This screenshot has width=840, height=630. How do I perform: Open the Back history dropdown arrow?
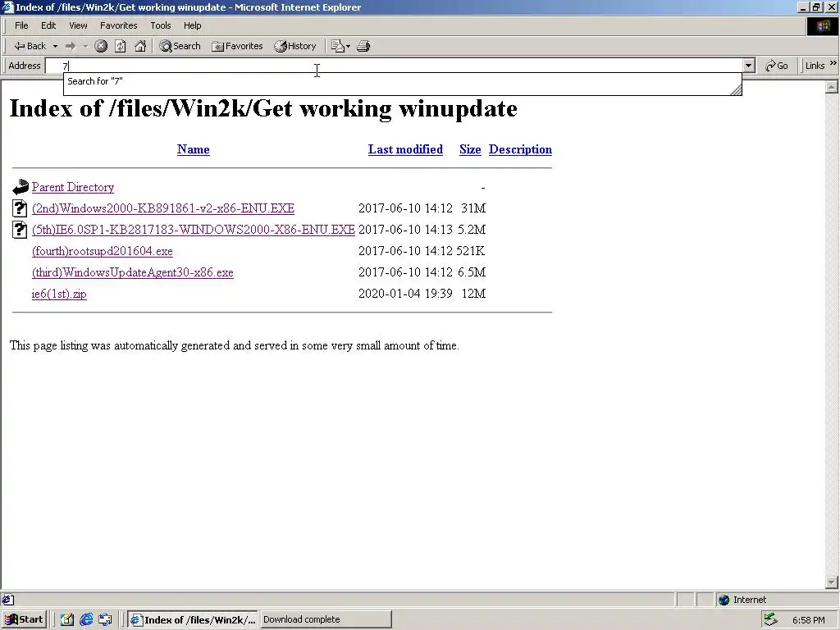coord(55,46)
